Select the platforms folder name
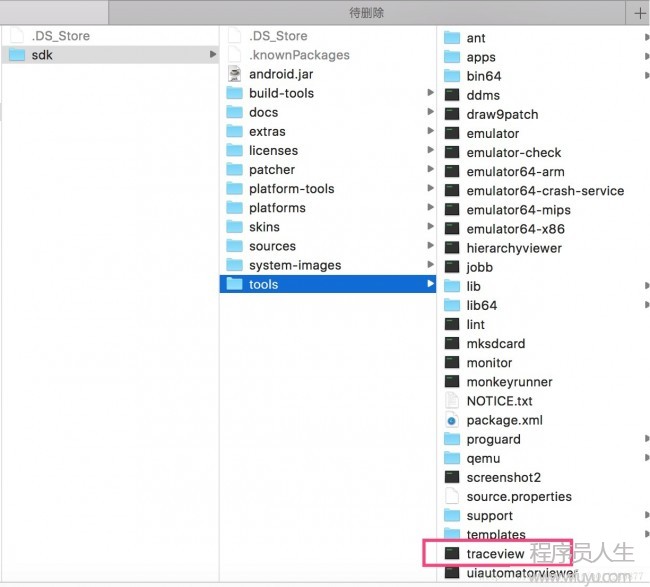Viewport: 650px width, 587px height. (277, 208)
